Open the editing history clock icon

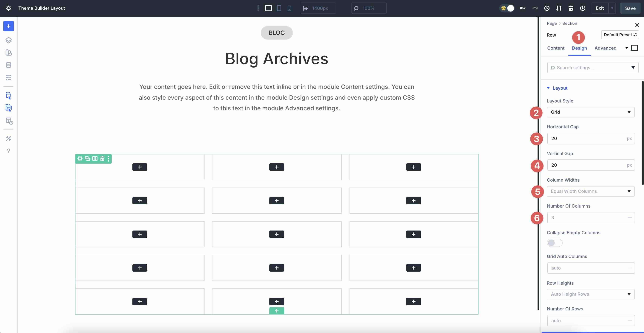(547, 8)
